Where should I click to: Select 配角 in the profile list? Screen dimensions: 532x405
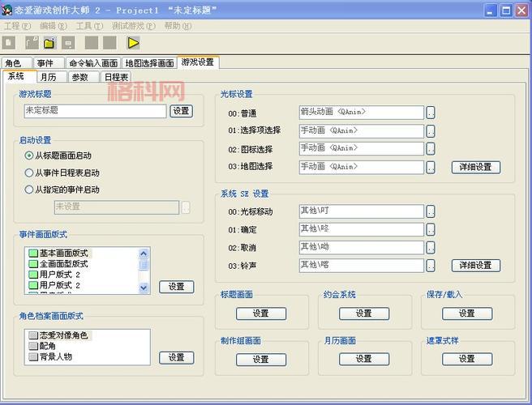point(48,346)
